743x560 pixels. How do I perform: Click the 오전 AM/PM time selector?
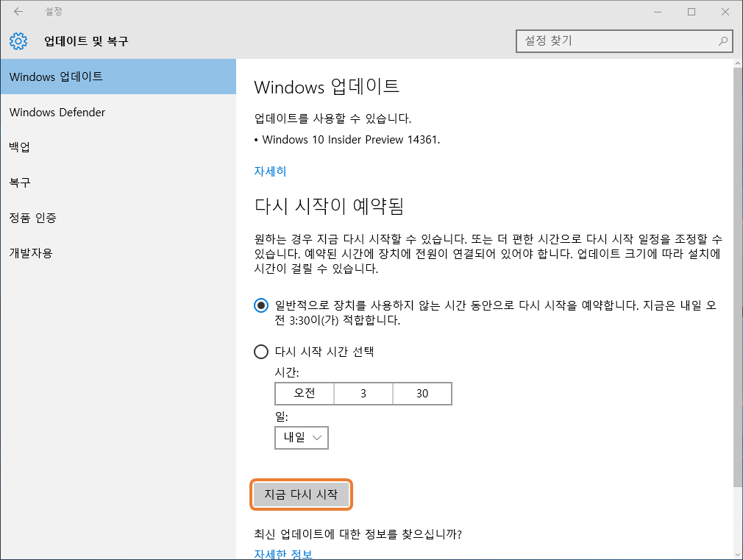[x=305, y=394]
